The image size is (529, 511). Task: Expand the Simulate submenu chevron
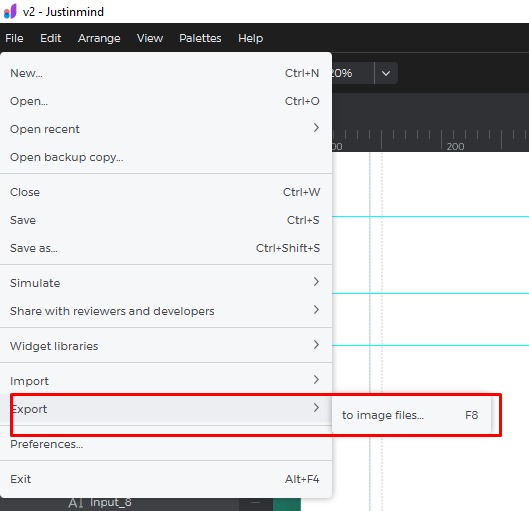pos(316,282)
